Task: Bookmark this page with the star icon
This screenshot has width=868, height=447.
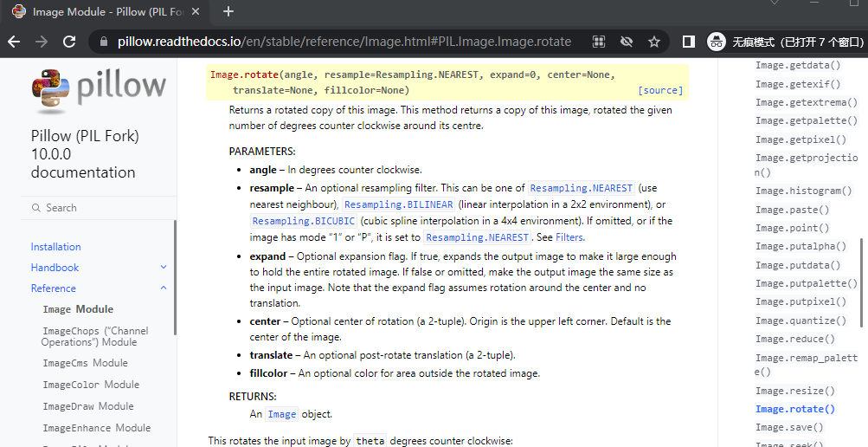Action: (654, 42)
